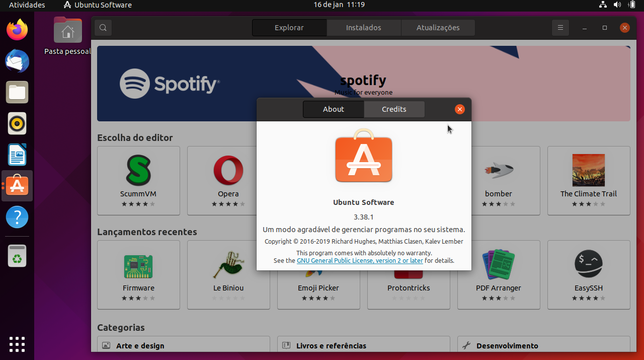Open the Files manager dock icon
The image size is (644, 360).
click(x=17, y=93)
